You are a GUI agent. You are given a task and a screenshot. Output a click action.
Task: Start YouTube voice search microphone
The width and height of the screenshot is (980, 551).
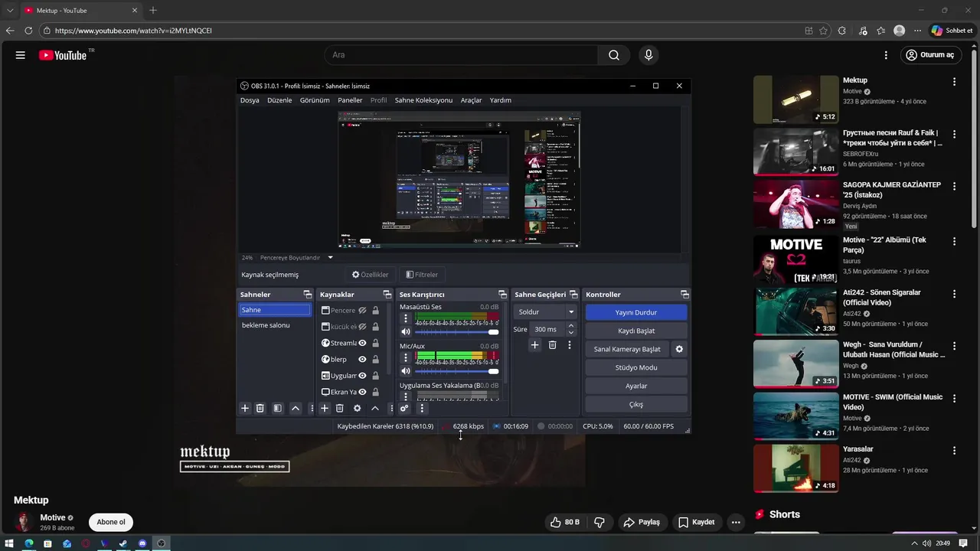(x=648, y=55)
